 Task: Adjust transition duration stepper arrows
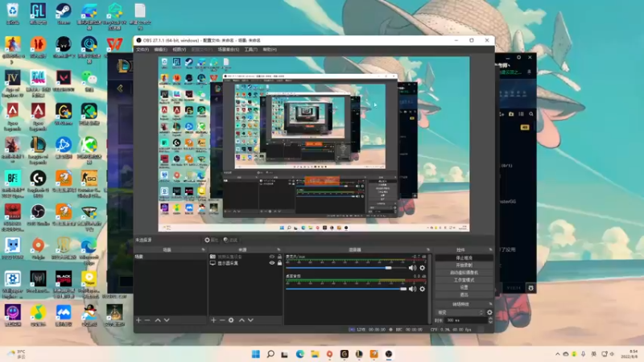(x=490, y=320)
